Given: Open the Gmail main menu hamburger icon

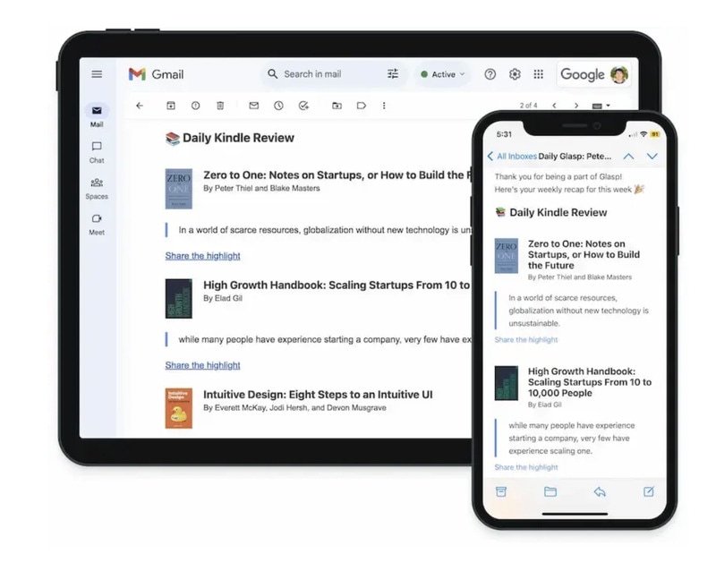Looking at the screenshot, I should pyautogui.click(x=97, y=74).
